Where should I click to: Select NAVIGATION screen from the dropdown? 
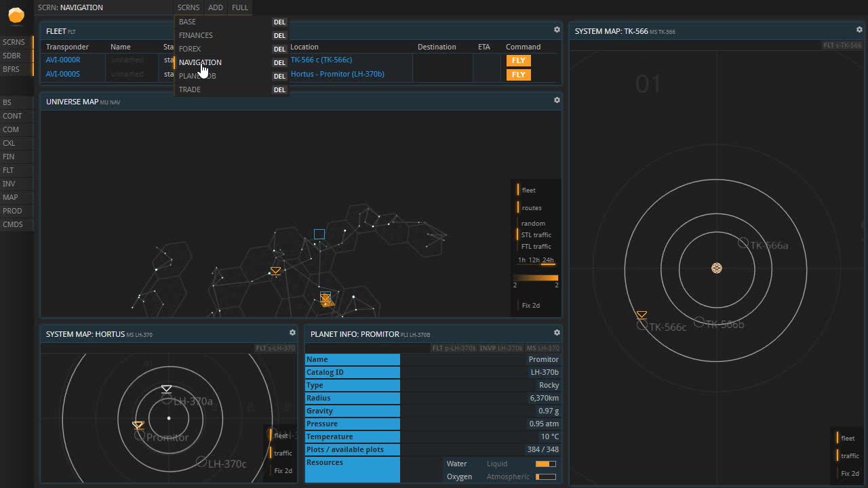200,62
